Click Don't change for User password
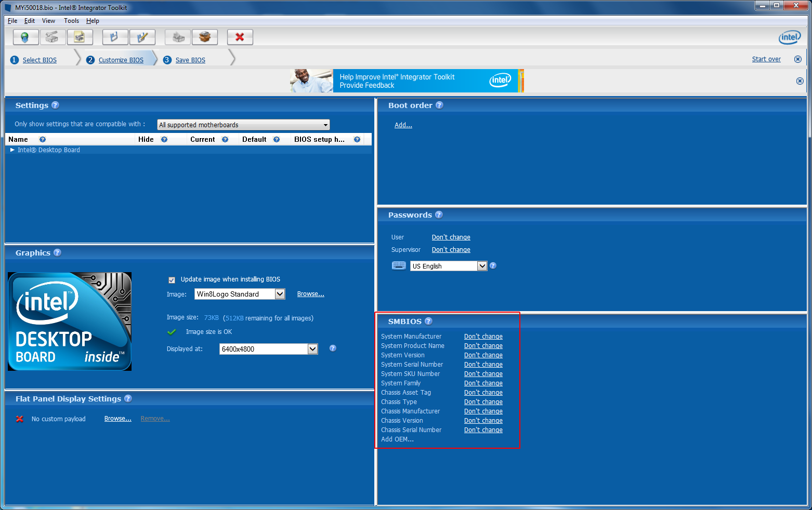 pyautogui.click(x=451, y=237)
